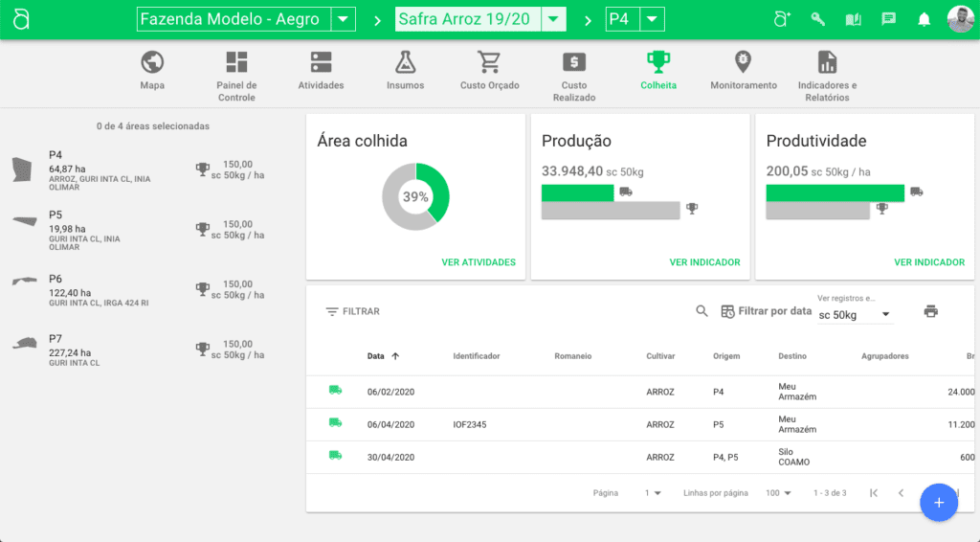
Task: Open the Safra Arroz 19/20 dropdown
Action: (x=553, y=19)
